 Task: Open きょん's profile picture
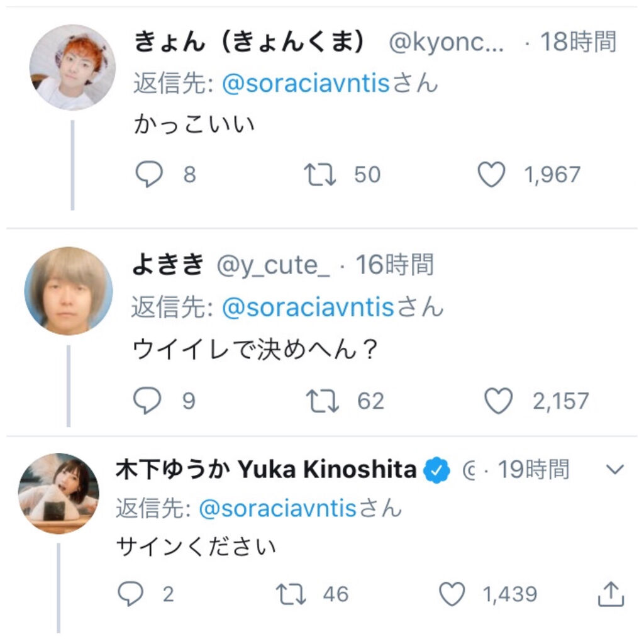(72, 67)
